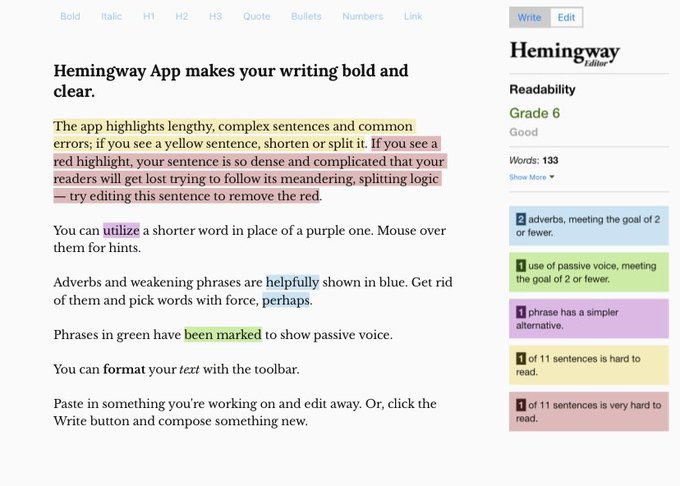Viewport: 680px width, 486px height.
Task: Select the green passive voice summary card
Action: pos(589,272)
